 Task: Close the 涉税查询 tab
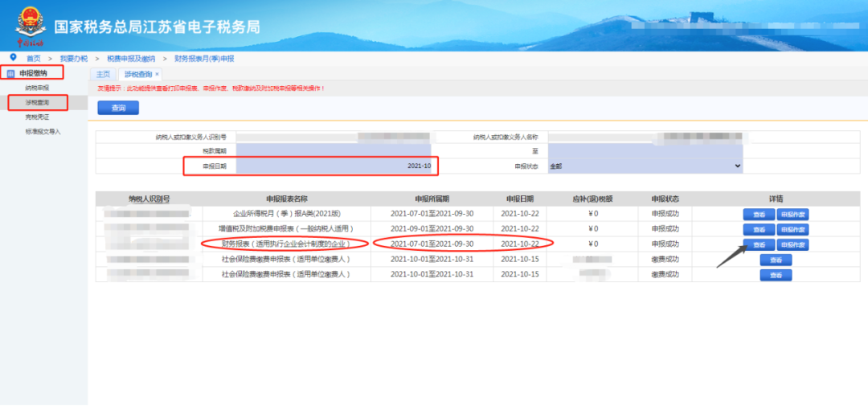click(x=157, y=74)
